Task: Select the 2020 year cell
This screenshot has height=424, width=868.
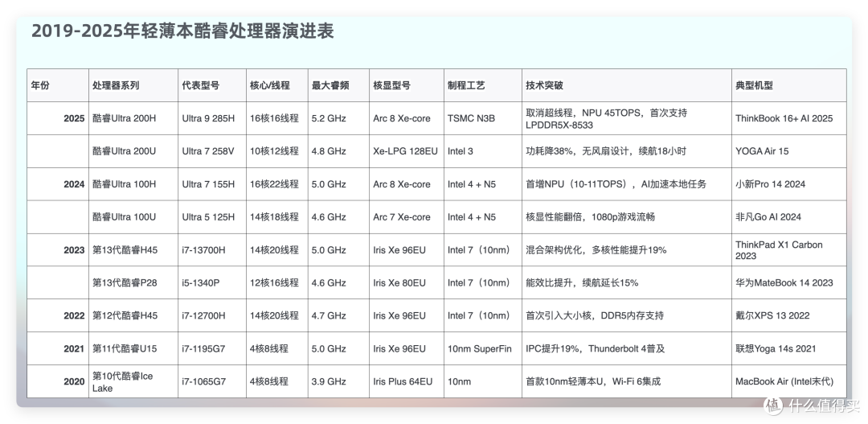Action: click(58, 381)
